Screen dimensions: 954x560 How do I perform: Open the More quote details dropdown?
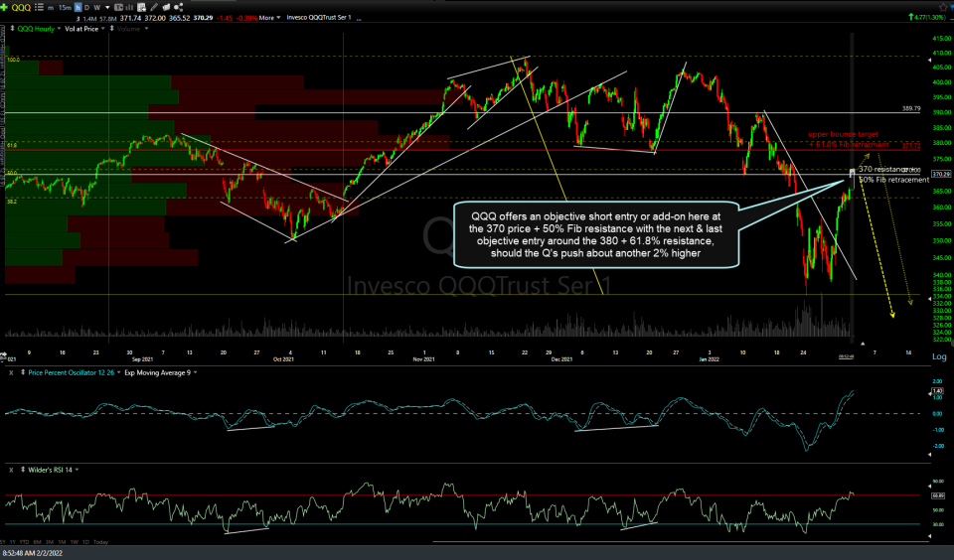point(269,18)
